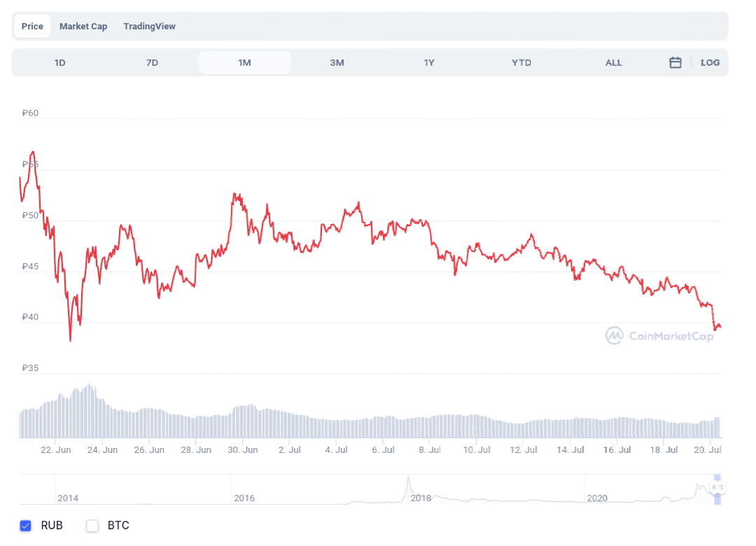This screenshot has width=756, height=546.
Task: Select the Price tab
Action: [x=31, y=26]
